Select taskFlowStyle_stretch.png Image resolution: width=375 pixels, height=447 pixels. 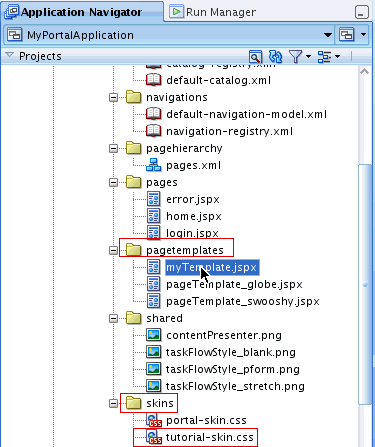click(x=235, y=386)
